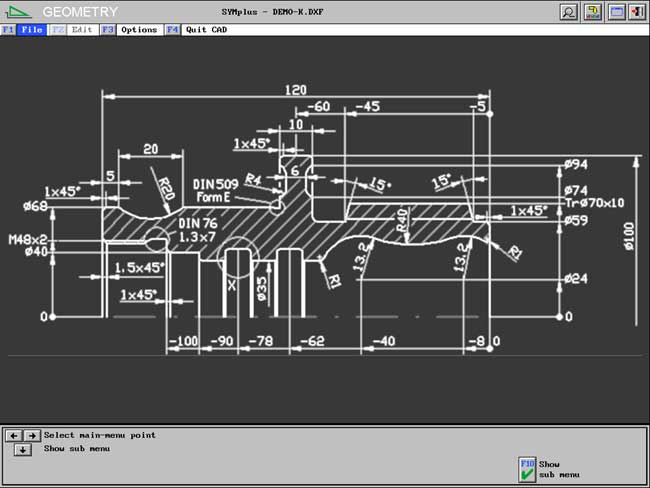Open the operating mode switch icon
The image size is (650, 488).
(x=592, y=12)
